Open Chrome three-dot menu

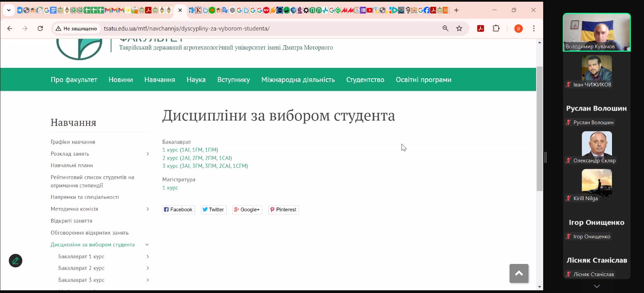pyautogui.click(x=534, y=28)
